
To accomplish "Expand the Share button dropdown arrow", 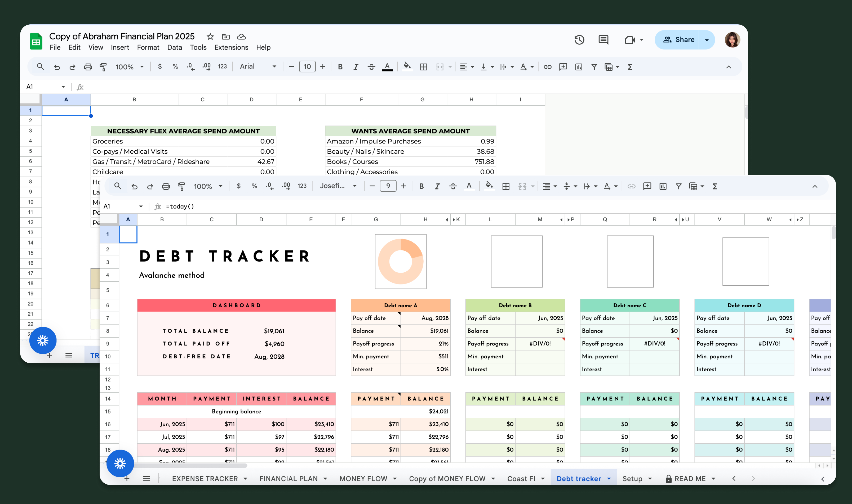I will [x=707, y=40].
